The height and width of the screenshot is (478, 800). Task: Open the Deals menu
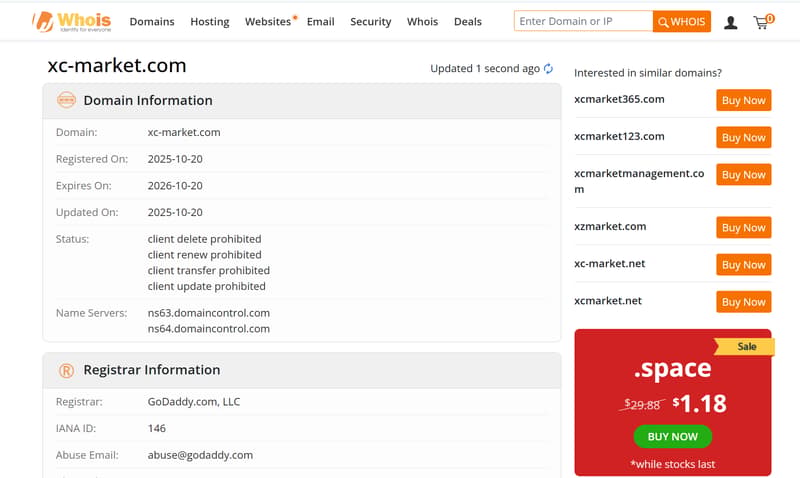click(468, 21)
